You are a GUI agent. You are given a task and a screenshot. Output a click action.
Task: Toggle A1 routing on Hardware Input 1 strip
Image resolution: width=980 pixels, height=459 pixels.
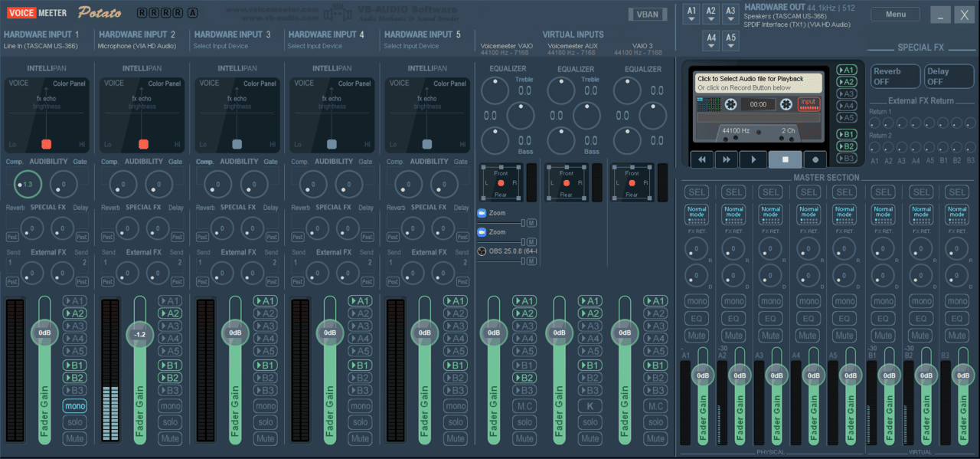point(75,301)
